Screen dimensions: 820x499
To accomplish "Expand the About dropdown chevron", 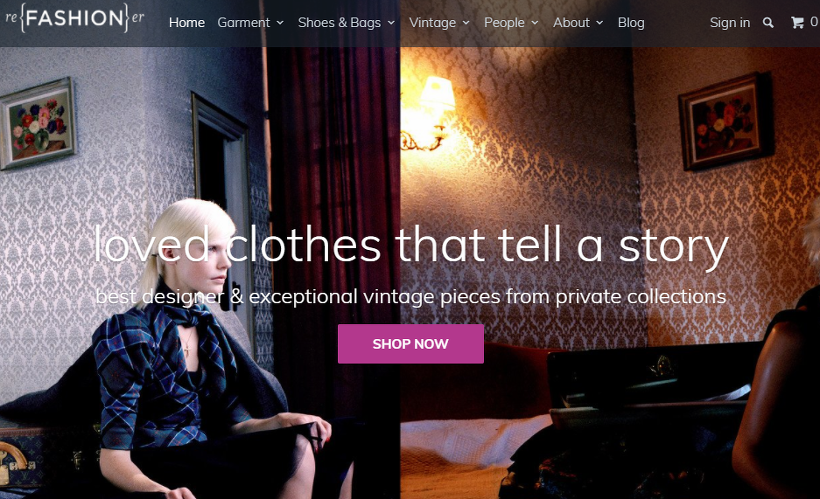I will click(x=600, y=23).
